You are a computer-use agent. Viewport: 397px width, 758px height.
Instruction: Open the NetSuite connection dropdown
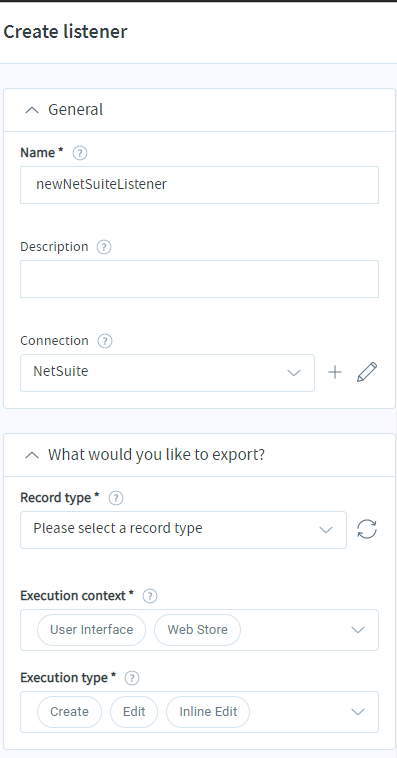[x=167, y=373]
